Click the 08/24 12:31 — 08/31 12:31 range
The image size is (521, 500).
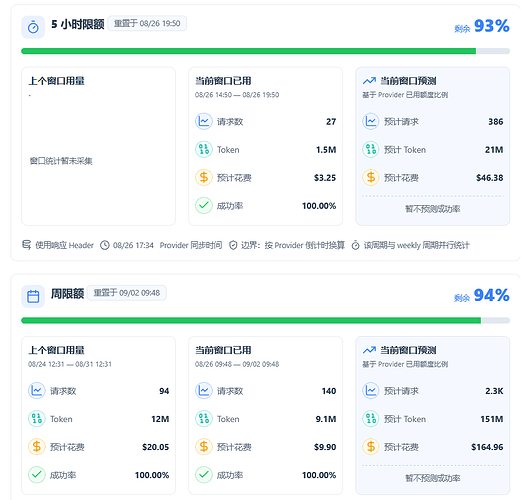tap(70, 364)
